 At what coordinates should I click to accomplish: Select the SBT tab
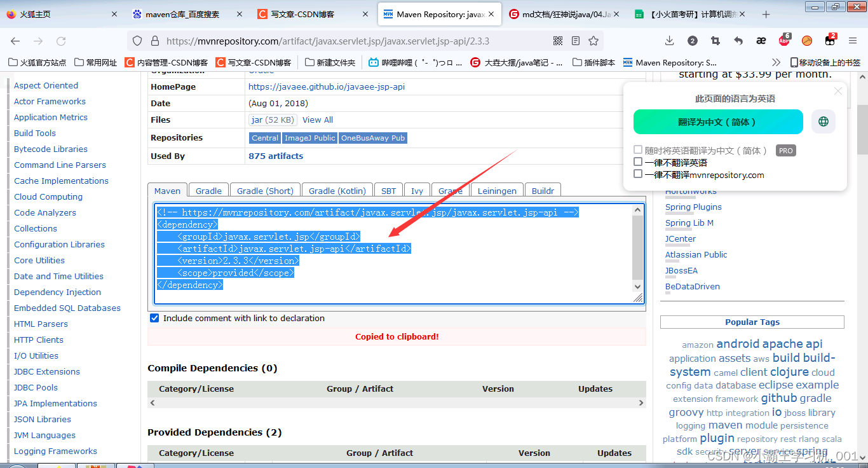click(x=389, y=191)
